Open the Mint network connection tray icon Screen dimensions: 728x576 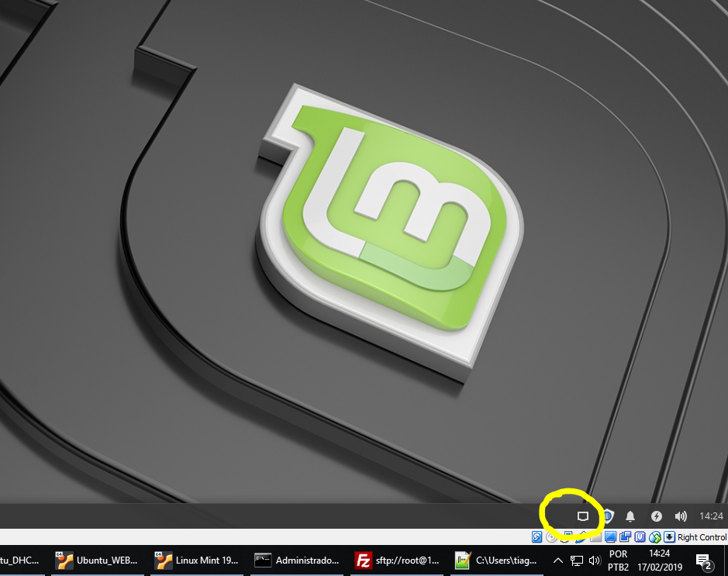click(x=583, y=516)
